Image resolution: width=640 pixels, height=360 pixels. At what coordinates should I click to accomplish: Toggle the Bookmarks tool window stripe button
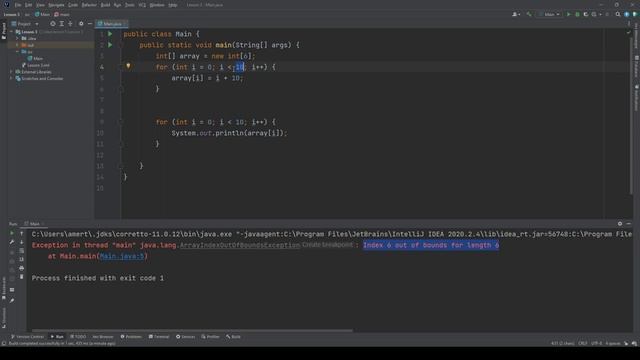point(4,288)
